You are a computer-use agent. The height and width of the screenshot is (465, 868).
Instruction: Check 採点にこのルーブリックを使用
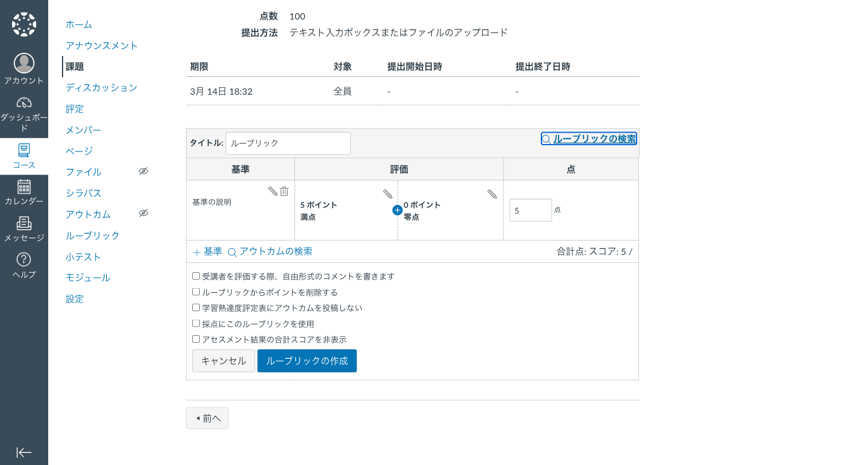pos(196,323)
